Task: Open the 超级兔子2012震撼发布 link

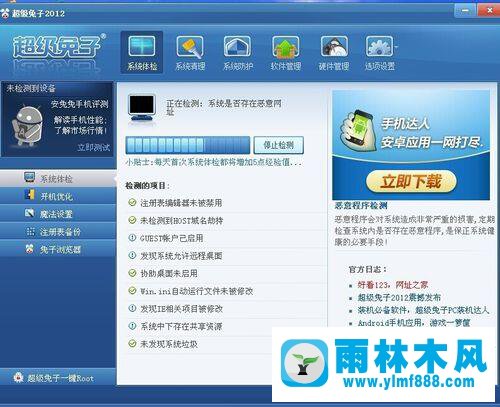Action: coord(399,297)
